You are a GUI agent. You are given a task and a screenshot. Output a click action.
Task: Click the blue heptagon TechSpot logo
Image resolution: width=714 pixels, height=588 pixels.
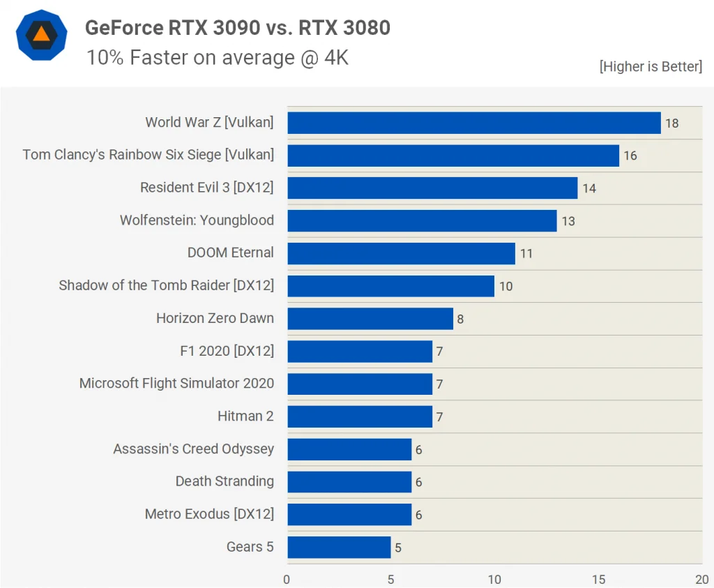(x=41, y=35)
